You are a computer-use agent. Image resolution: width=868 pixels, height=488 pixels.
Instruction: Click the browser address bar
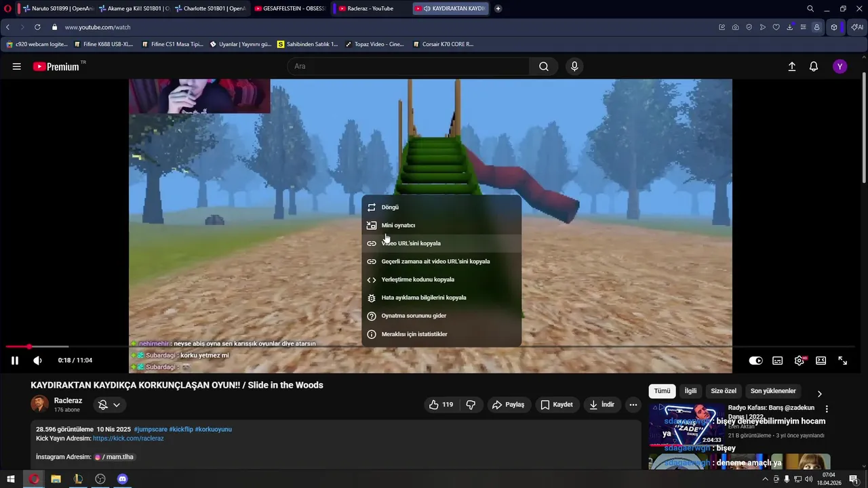(x=387, y=27)
